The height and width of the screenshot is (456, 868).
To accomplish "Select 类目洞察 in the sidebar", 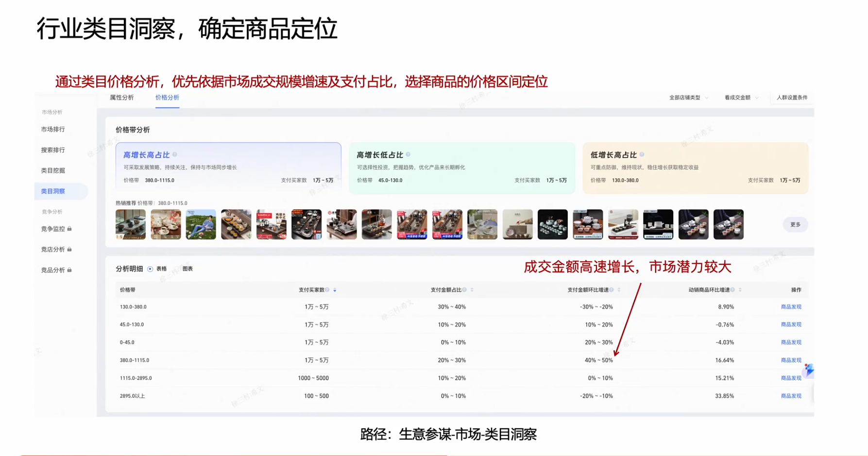I will 61,191.
